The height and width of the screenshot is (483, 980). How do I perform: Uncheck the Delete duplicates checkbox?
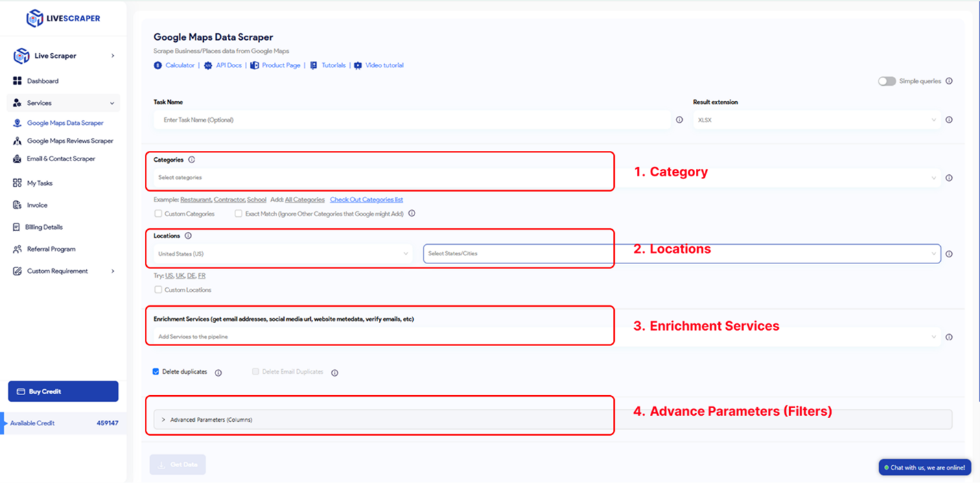(x=156, y=372)
